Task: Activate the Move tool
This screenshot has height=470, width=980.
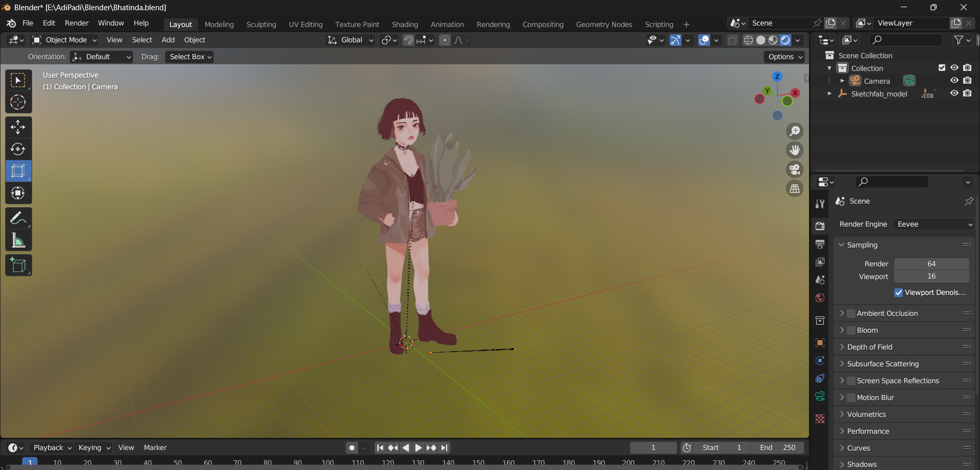Action: coord(18,127)
